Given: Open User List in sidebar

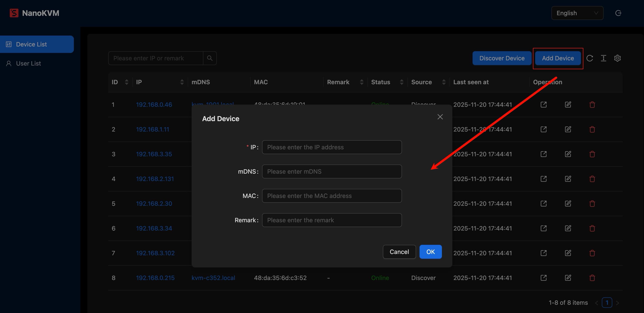Looking at the screenshot, I should tap(28, 63).
